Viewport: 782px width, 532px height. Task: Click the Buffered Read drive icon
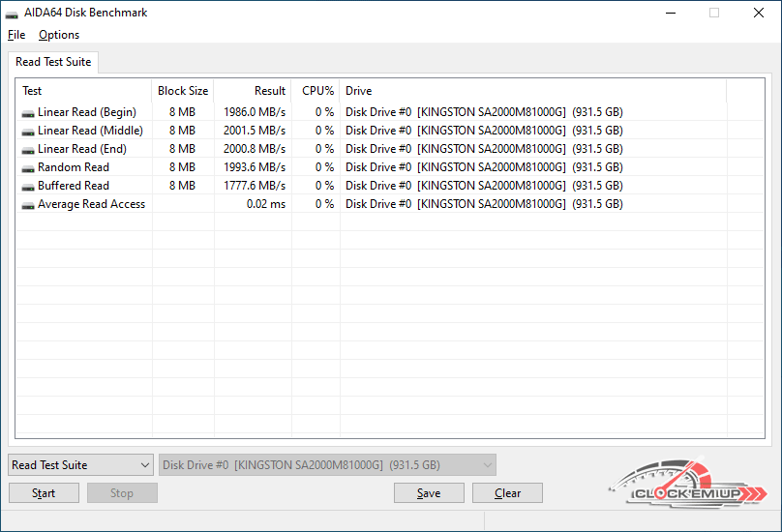(28, 186)
